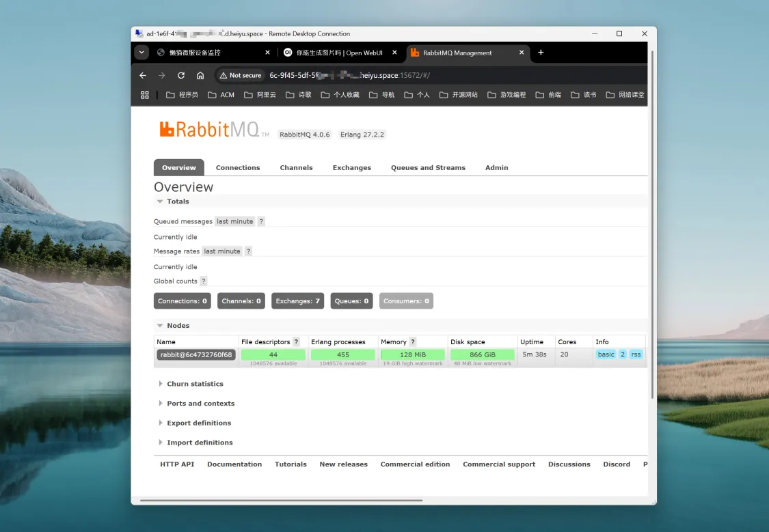
Task: Open the Documentation footer link
Action: click(234, 464)
